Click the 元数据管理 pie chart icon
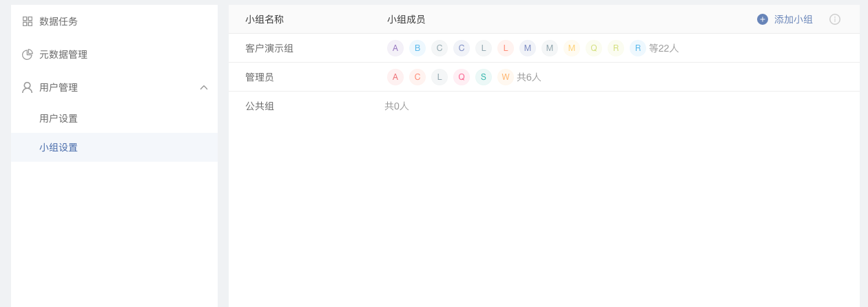The height and width of the screenshot is (307, 868). pos(28,54)
